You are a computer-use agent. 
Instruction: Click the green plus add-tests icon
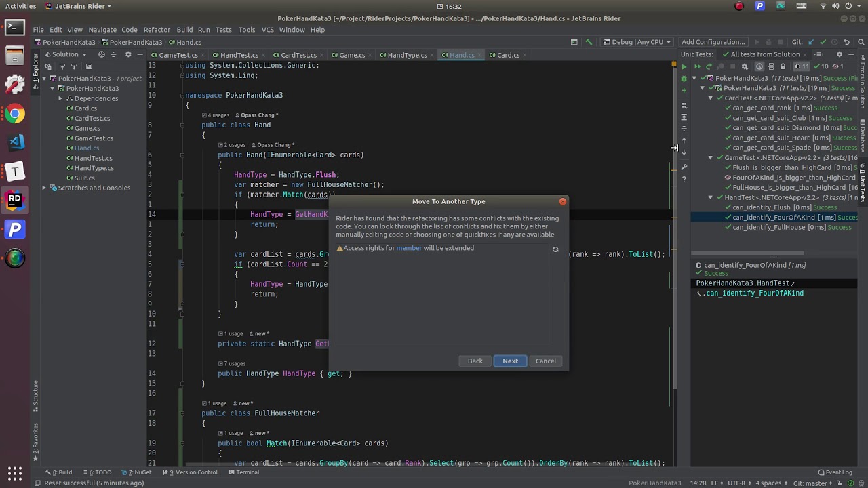click(x=684, y=91)
